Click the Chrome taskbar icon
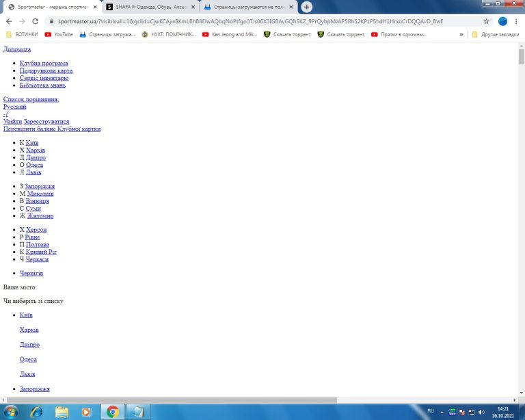525x420 pixels. pos(113,412)
